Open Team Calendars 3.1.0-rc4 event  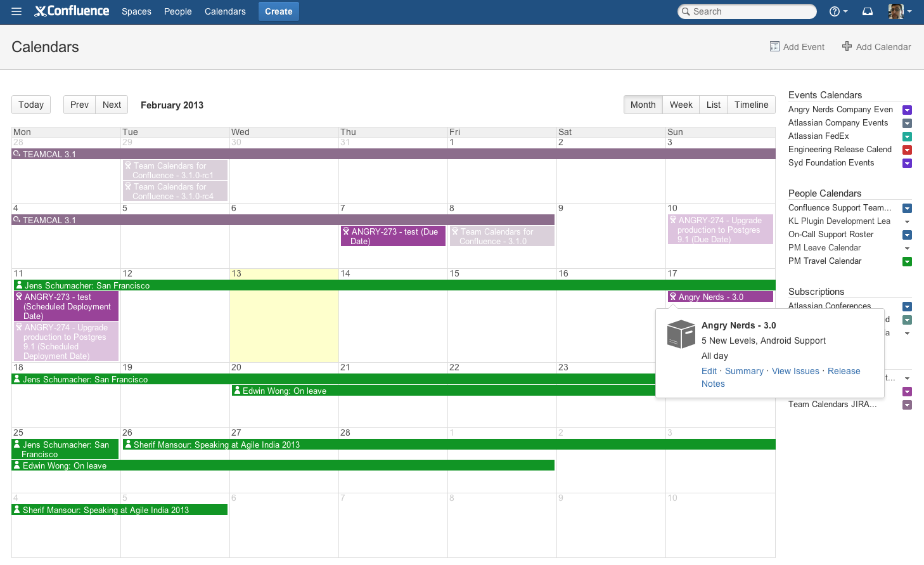tap(175, 191)
